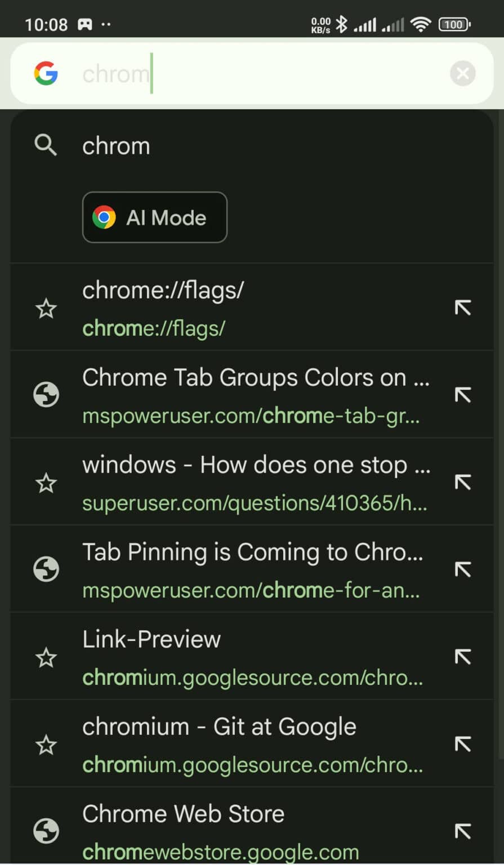
Task: Tap mspoweruser.com/chrome-tab-gr... URL text
Action: (x=251, y=416)
